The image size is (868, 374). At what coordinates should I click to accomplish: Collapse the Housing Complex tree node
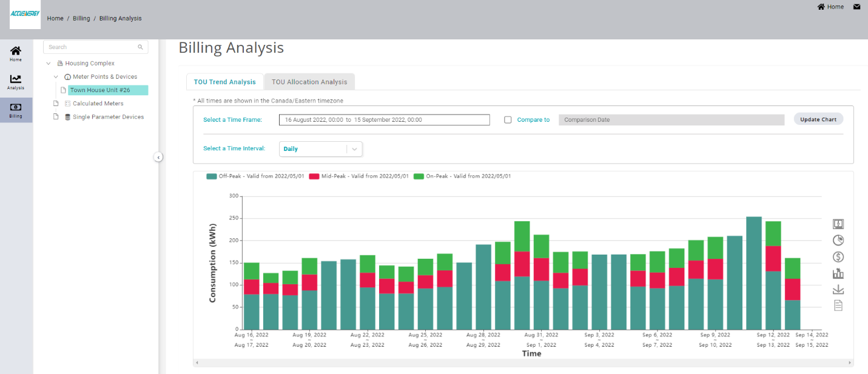(x=48, y=63)
